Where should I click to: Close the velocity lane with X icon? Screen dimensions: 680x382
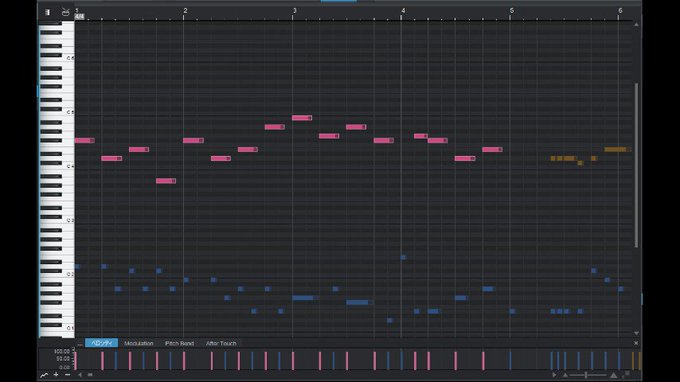pyautogui.click(x=636, y=343)
